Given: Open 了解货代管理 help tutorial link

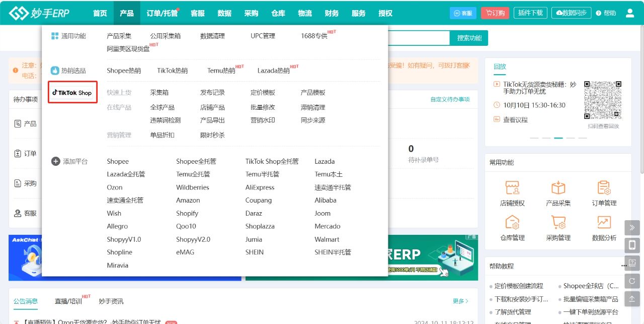Looking at the screenshot, I should pos(513,312).
